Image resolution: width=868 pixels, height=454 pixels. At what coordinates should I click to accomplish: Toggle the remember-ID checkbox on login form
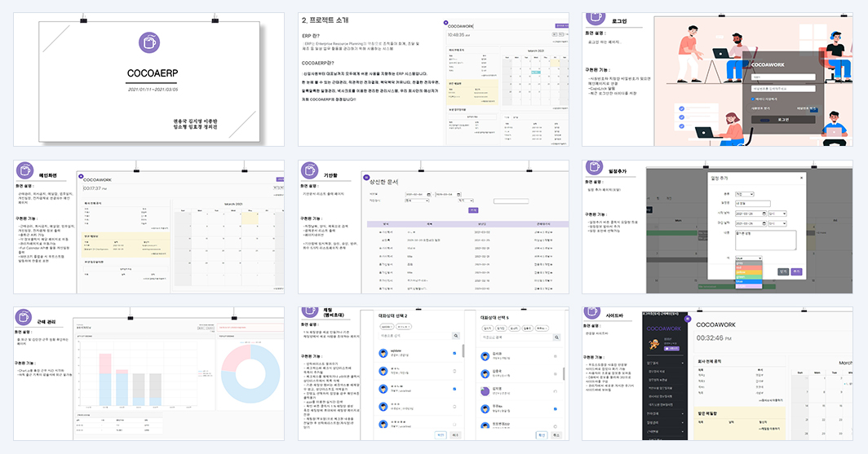point(754,99)
